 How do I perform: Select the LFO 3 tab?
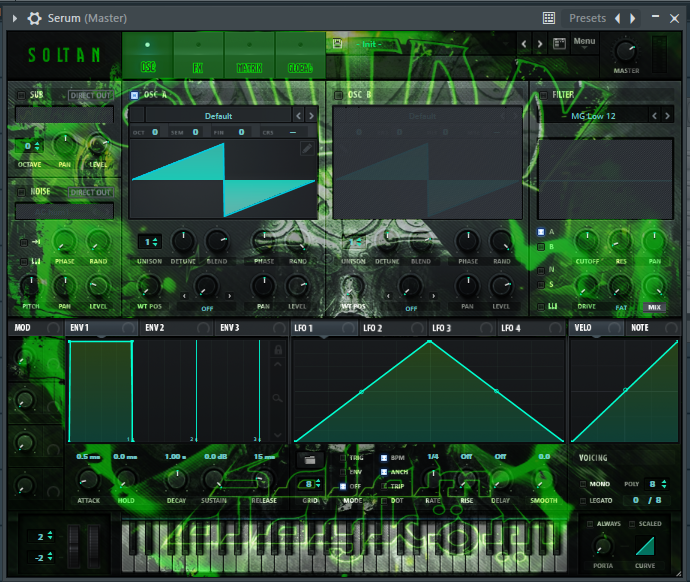pos(462,328)
